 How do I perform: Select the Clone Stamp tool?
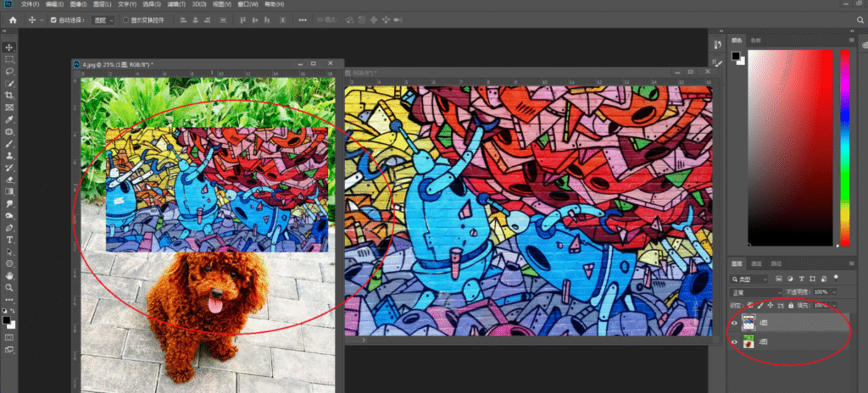pos(9,156)
